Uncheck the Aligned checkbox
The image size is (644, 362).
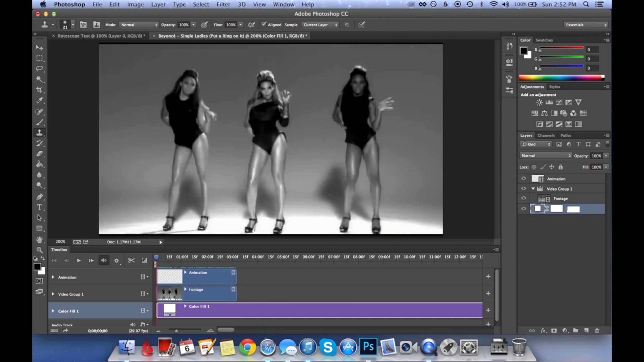click(x=264, y=24)
